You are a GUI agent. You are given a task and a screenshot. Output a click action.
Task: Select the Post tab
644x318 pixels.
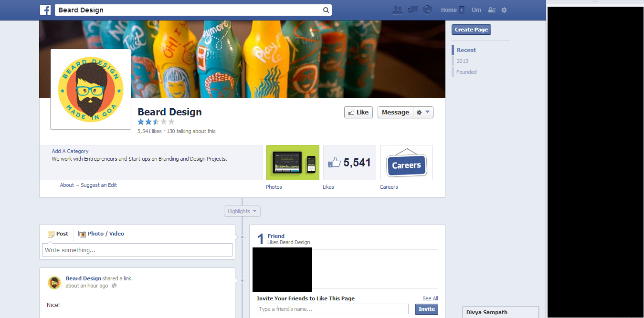pos(58,234)
